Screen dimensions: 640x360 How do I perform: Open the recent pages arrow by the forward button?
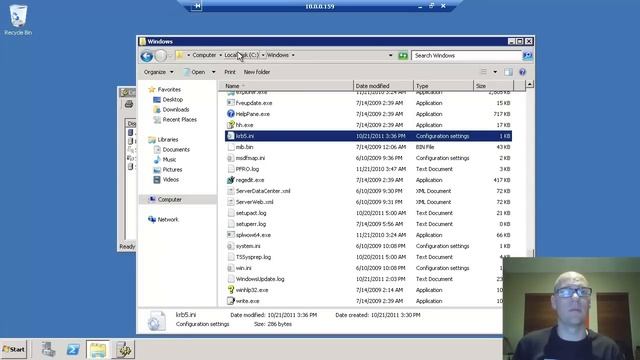(170, 56)
